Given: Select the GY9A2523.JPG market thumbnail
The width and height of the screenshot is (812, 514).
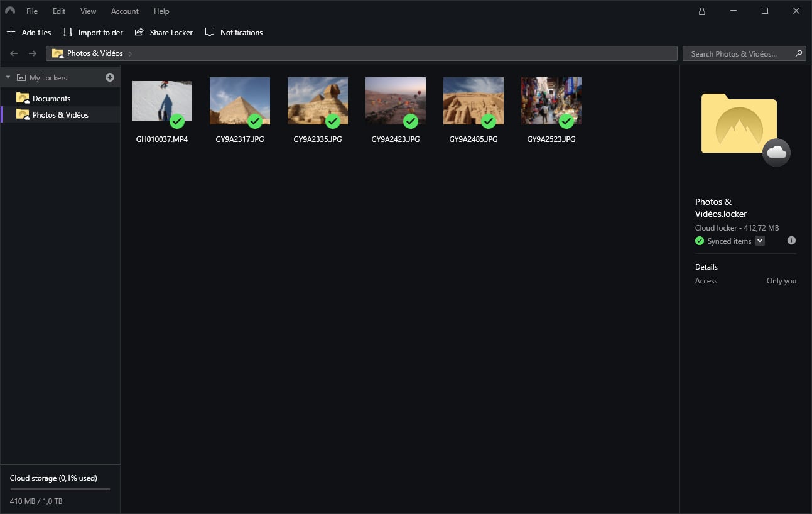Looking at the screenshot, I should coord(551,101).
